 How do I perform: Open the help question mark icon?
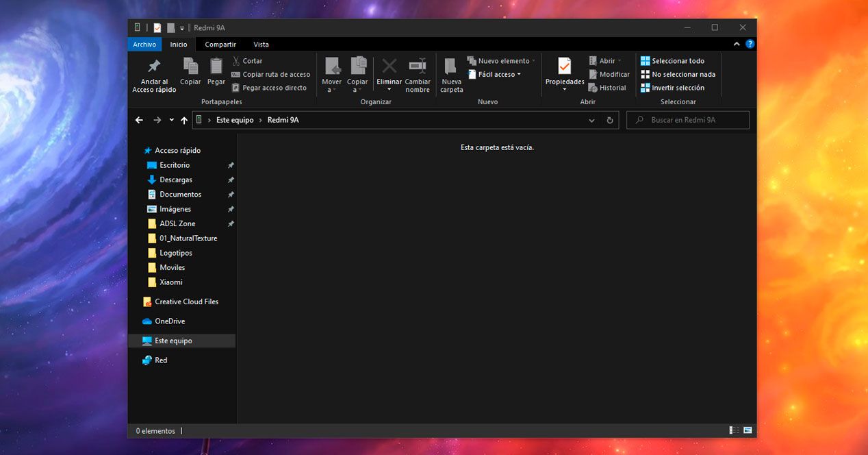tap(750, 44)
